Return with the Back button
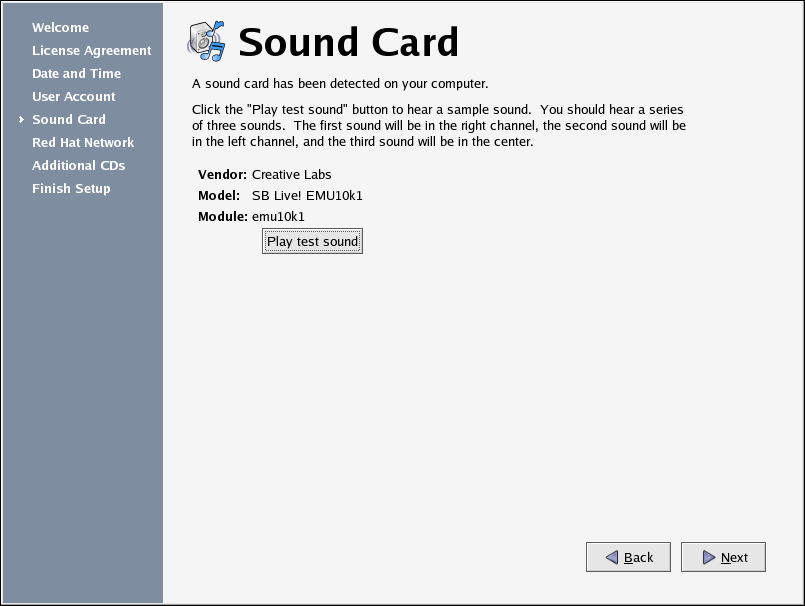 click(x=628, y=557)
